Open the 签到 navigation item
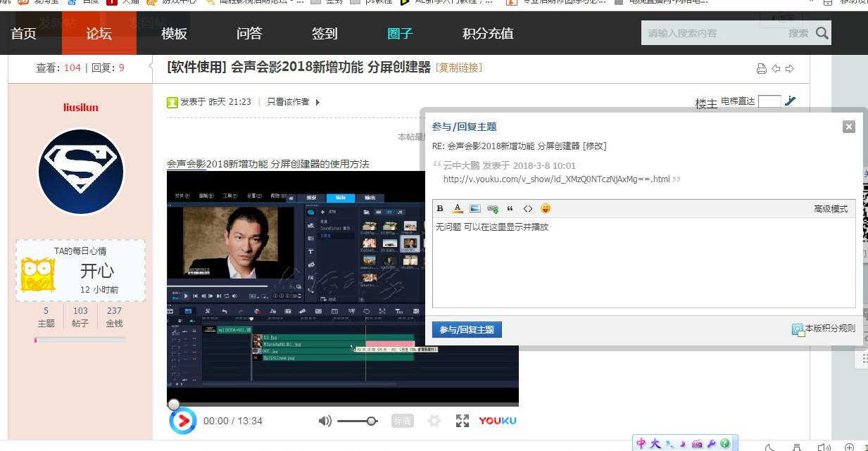 [325, 33]
